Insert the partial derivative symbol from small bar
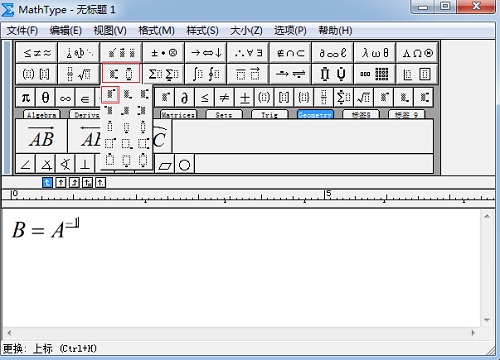500x360 pixels. (x=184, y=98)
